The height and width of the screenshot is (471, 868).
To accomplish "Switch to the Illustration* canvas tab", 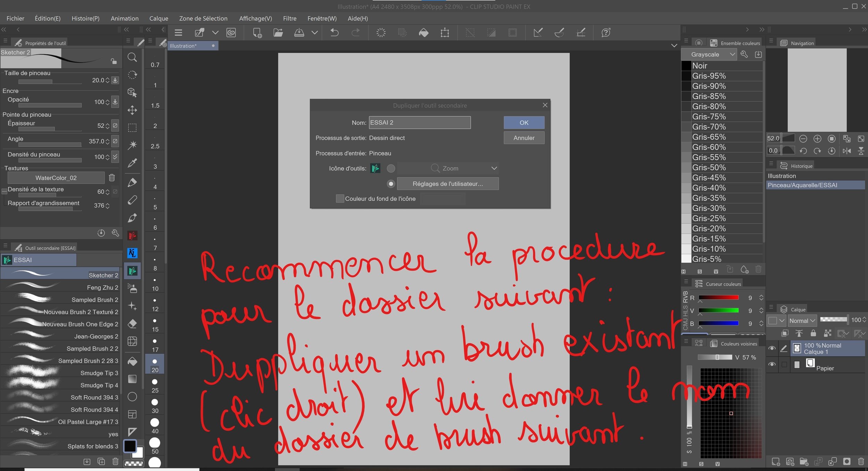I will pos(183,46).
